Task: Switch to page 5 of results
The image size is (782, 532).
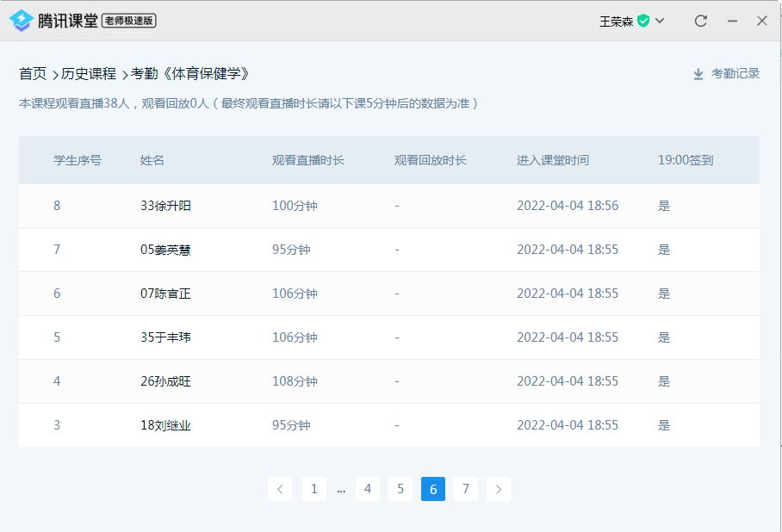Action: click(x=400, y=489)
